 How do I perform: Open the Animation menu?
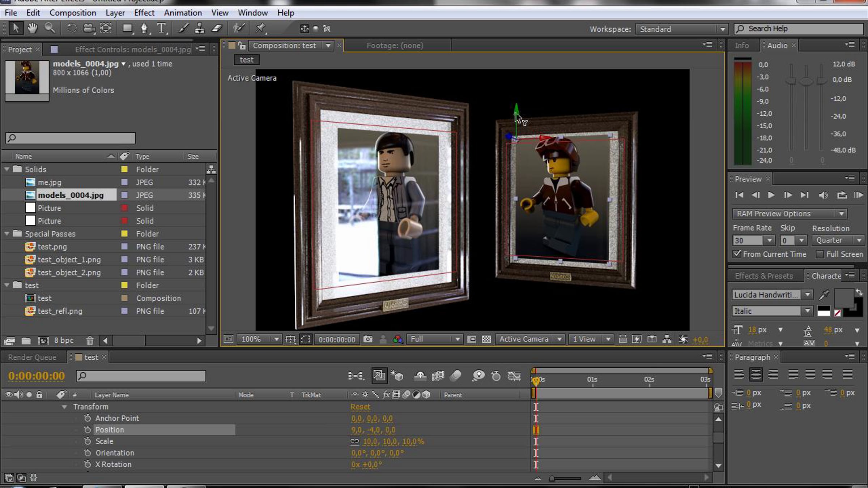183,13
